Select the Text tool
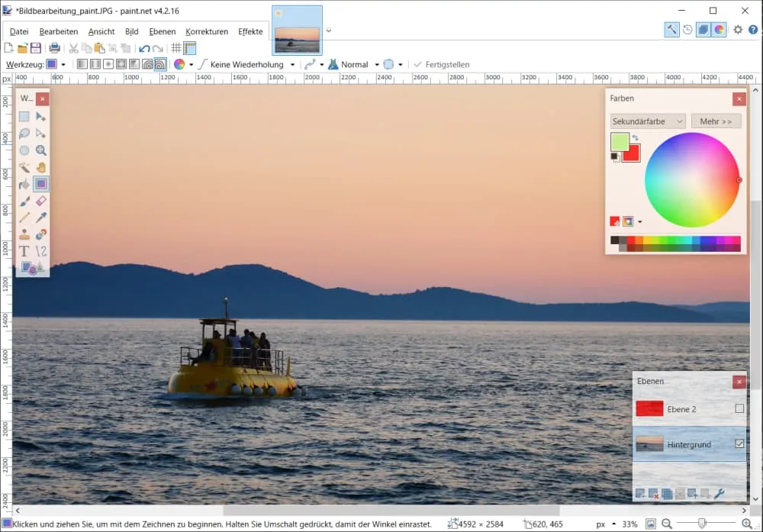Viewport: 763px width, 532px height. (x=25, y=250)
